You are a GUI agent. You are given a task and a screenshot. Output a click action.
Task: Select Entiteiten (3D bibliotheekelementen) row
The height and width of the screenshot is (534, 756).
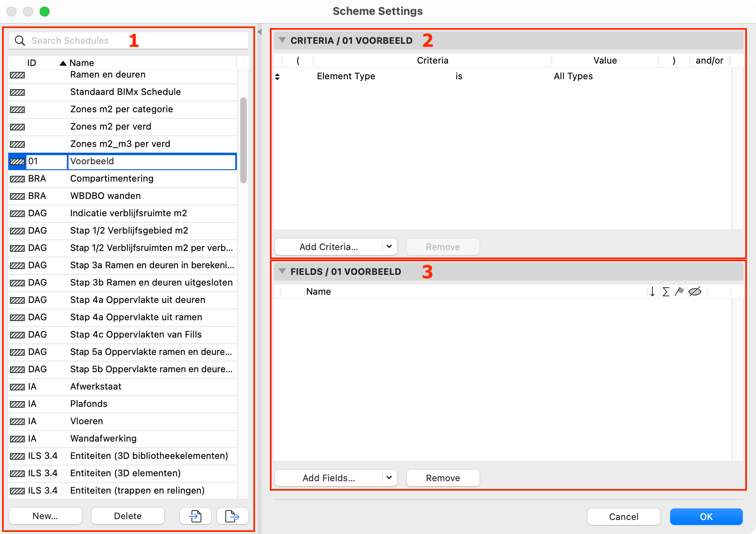(123, 456)
